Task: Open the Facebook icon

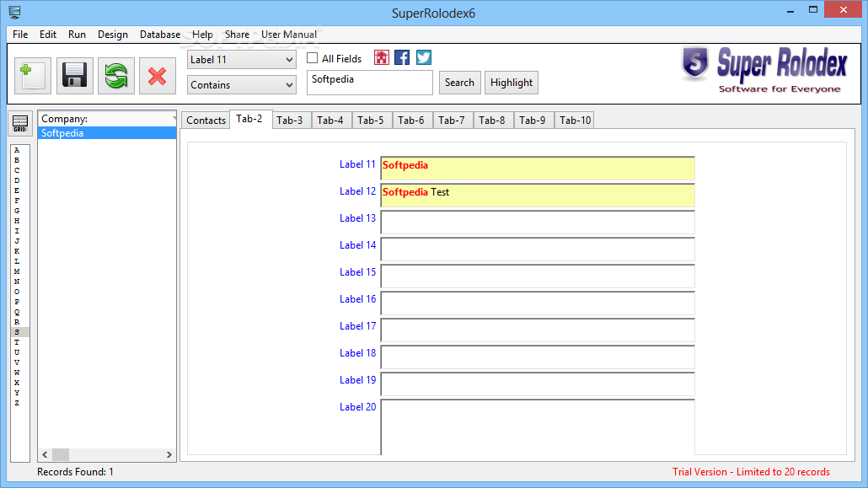Action: 402,57
